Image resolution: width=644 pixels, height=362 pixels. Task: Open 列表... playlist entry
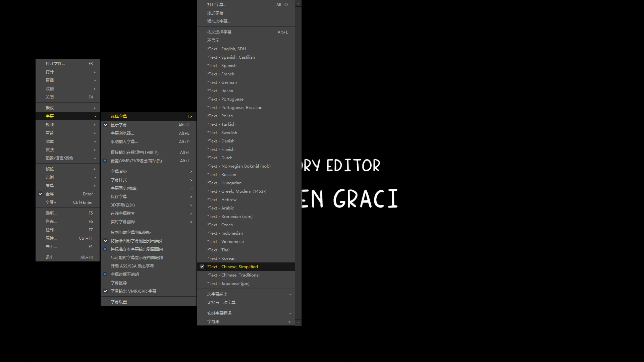pos(68,222)
